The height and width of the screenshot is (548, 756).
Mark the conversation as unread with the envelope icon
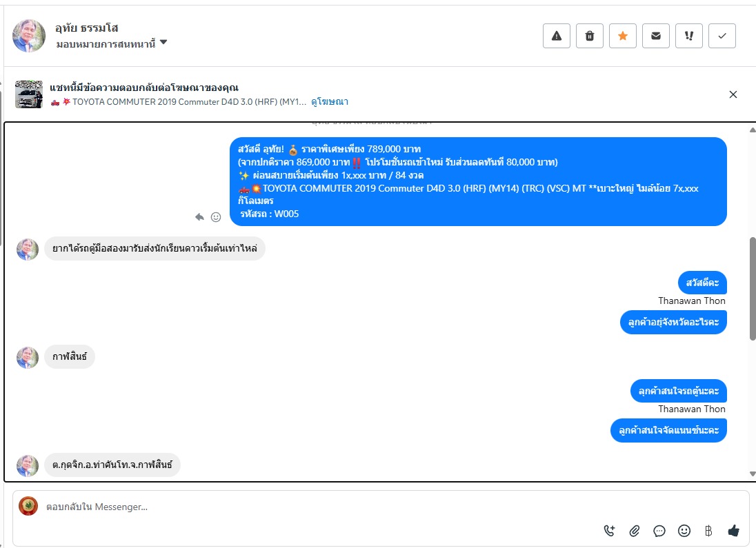tap(656, 36)
